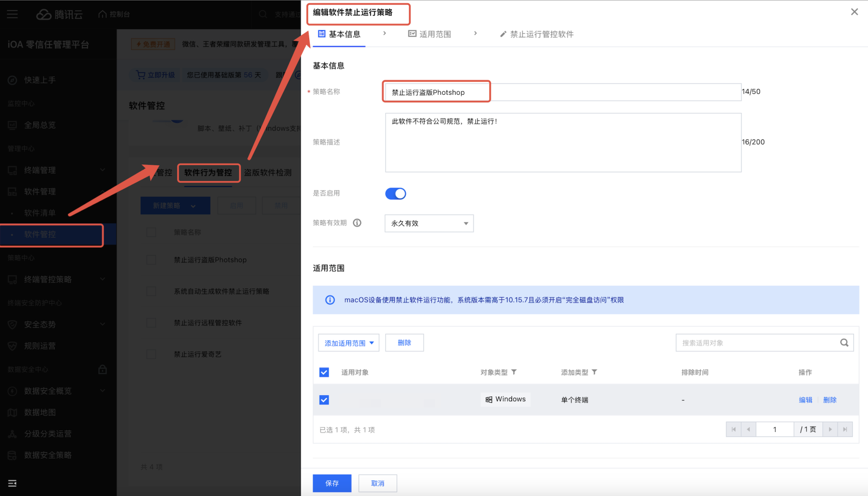Filter the 添加类型 column

(x=595, y=372)
